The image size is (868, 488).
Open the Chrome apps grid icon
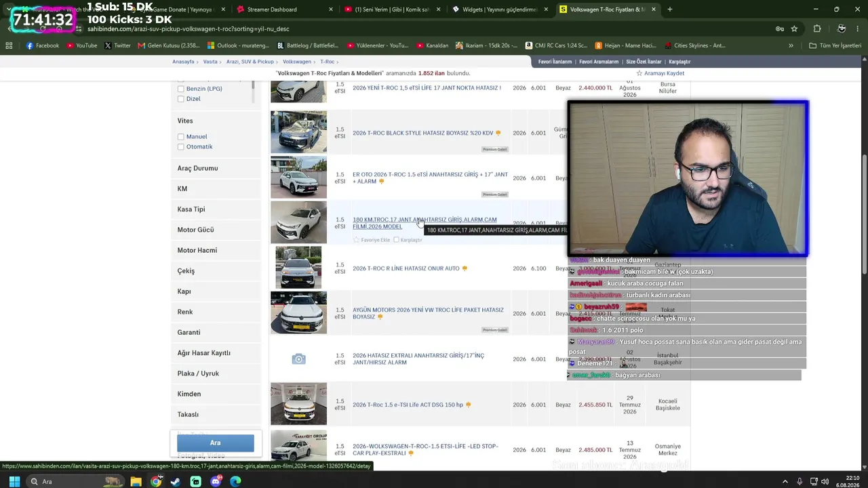click(x=9, y=45)
